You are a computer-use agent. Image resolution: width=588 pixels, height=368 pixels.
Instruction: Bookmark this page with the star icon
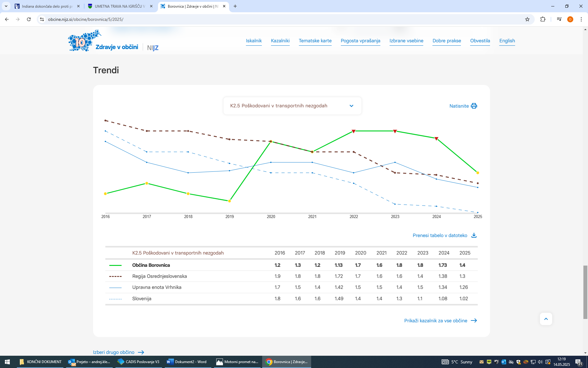tap(527, 19)
